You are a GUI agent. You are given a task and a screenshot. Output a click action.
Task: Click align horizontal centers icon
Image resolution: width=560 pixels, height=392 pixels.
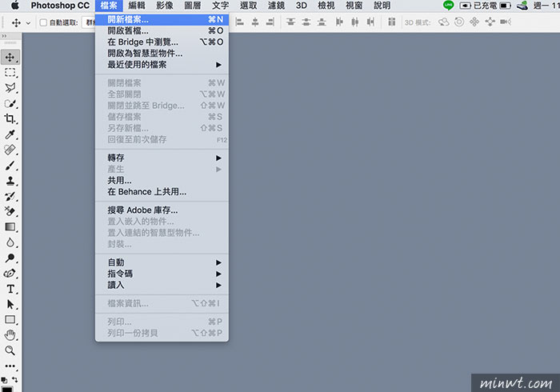255,22
